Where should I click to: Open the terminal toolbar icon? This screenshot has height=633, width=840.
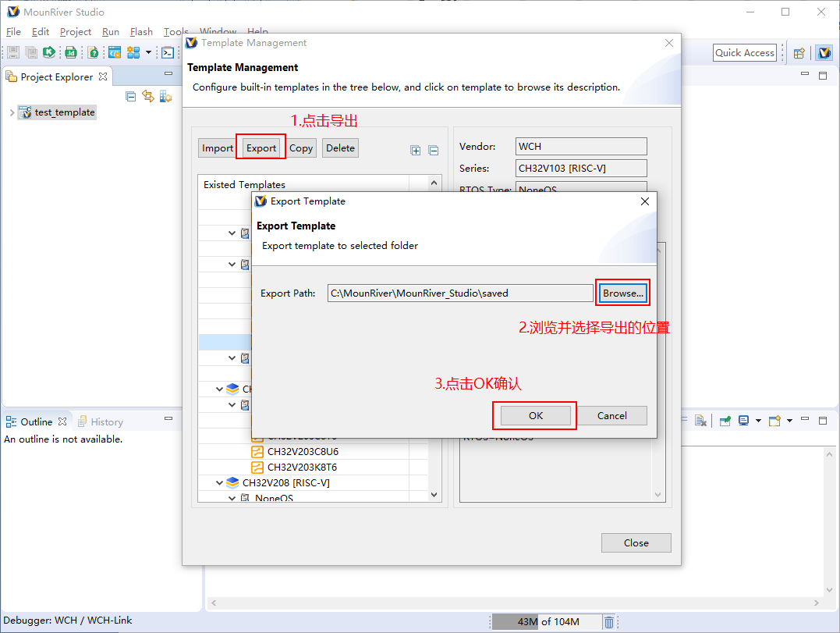168,52
